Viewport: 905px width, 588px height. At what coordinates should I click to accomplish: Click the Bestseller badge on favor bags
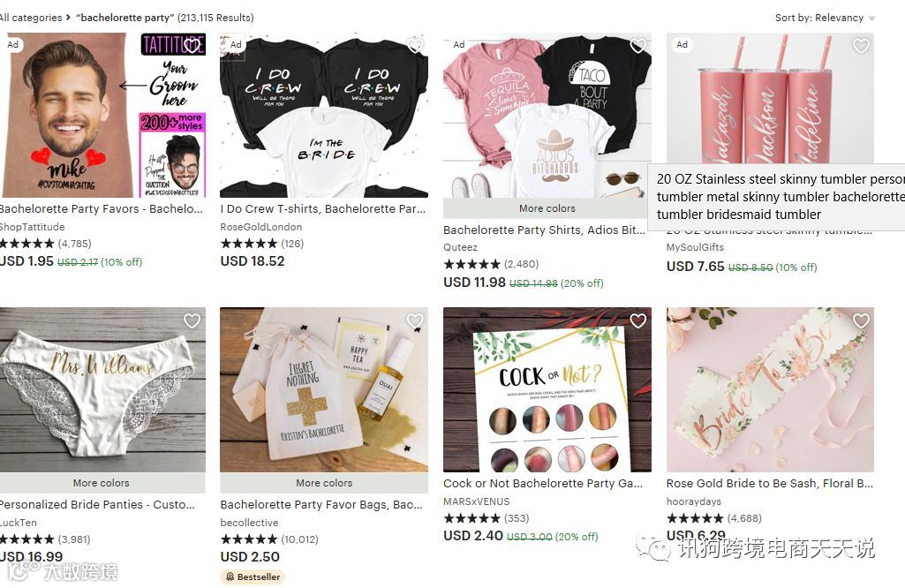pos(253,577)
